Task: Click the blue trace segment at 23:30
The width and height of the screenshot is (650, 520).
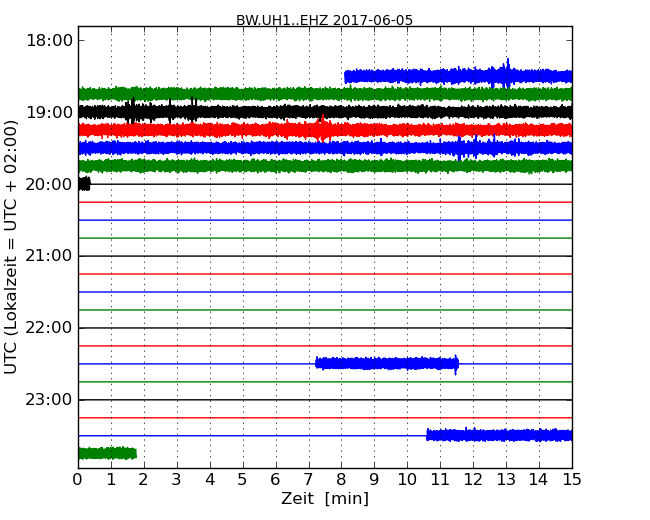Action: pos(498,435)
